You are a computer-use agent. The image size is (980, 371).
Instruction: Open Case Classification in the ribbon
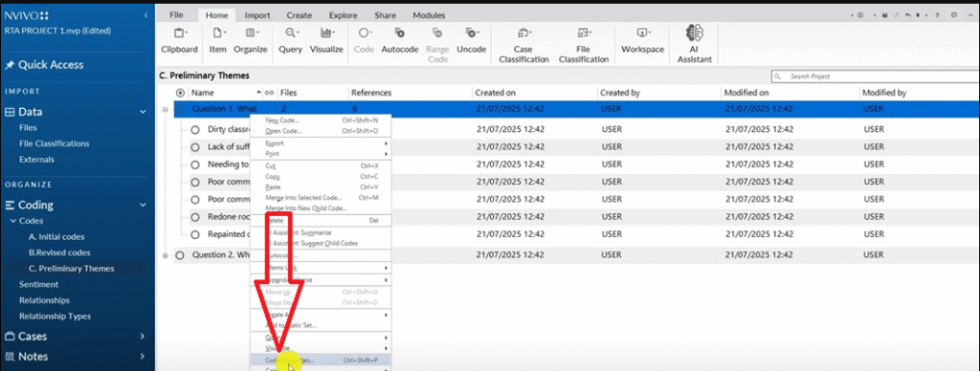523,45
